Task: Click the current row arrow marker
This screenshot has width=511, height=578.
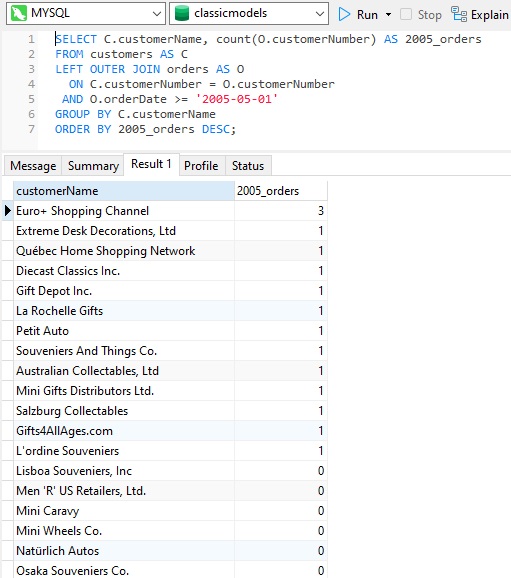Action: click(x=8, y=211)
